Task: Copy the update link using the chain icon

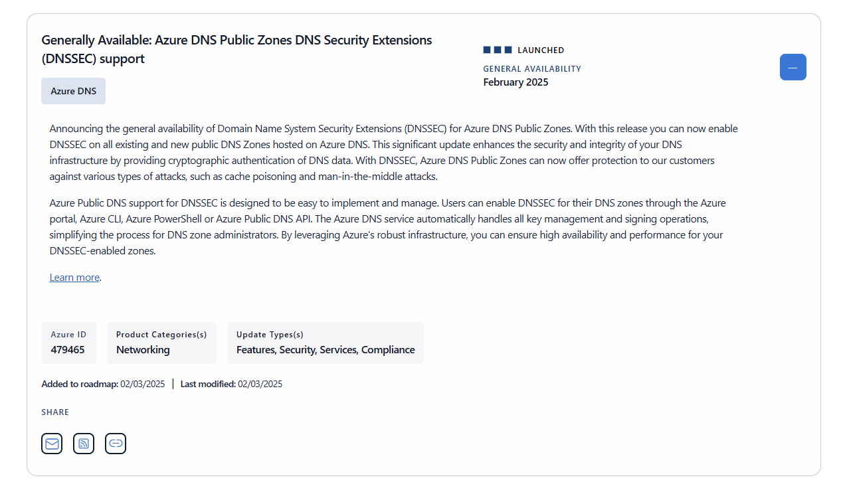Action: tap(116, 444)
